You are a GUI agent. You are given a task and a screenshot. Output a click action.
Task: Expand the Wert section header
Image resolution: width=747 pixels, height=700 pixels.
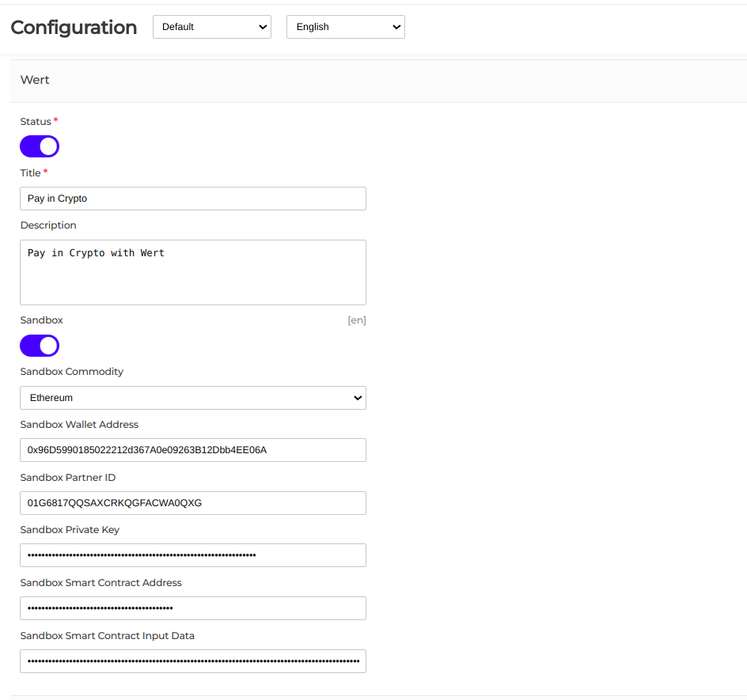click(x=35, y=79)
